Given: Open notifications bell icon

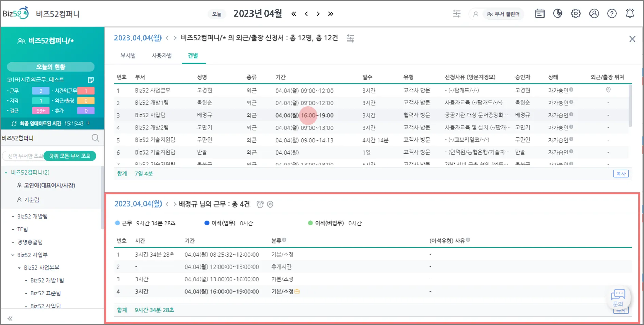Looking at the screenshot, I should click(630, 14).
